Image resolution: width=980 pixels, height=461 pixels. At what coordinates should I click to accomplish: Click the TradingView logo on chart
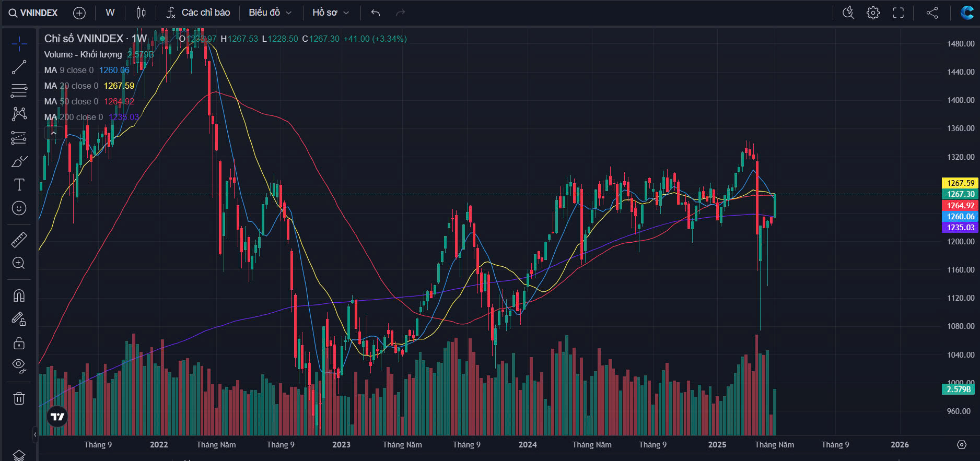coord(57,417)
